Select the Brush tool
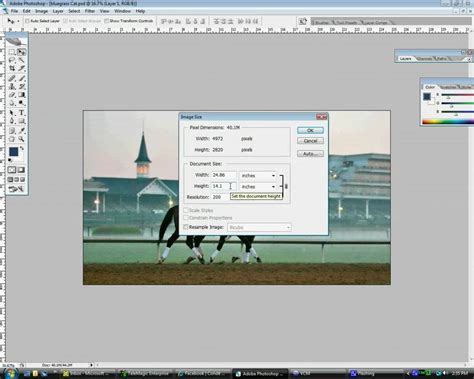The image size is (474, 379). point(21,78)
